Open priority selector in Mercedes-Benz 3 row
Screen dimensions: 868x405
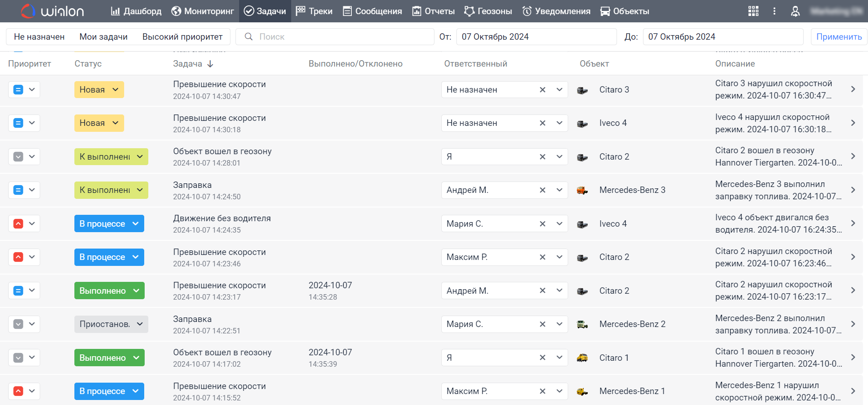point(24,190)
